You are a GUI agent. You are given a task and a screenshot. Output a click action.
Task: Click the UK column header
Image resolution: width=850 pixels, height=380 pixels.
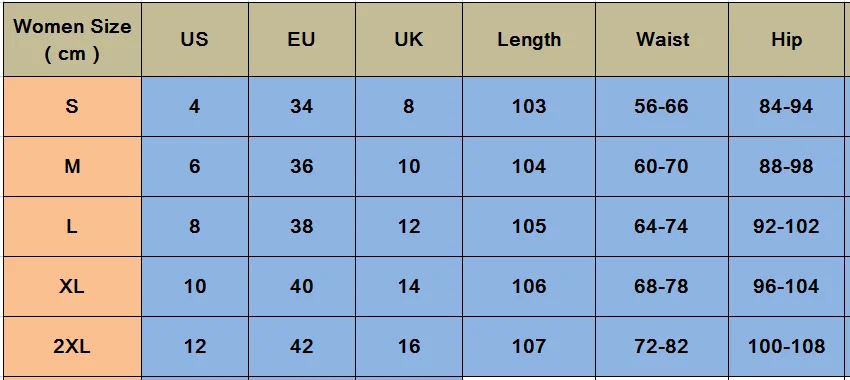coord(409,40)
